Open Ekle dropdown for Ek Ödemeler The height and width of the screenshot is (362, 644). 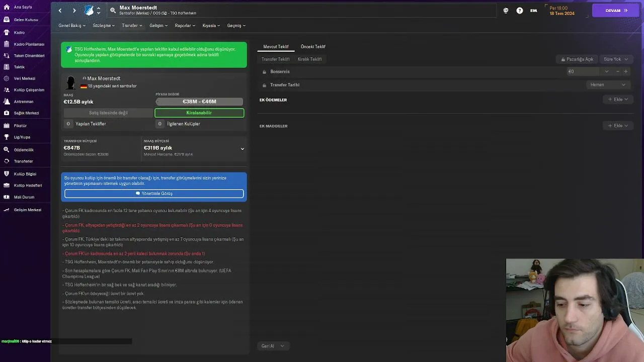618,100
